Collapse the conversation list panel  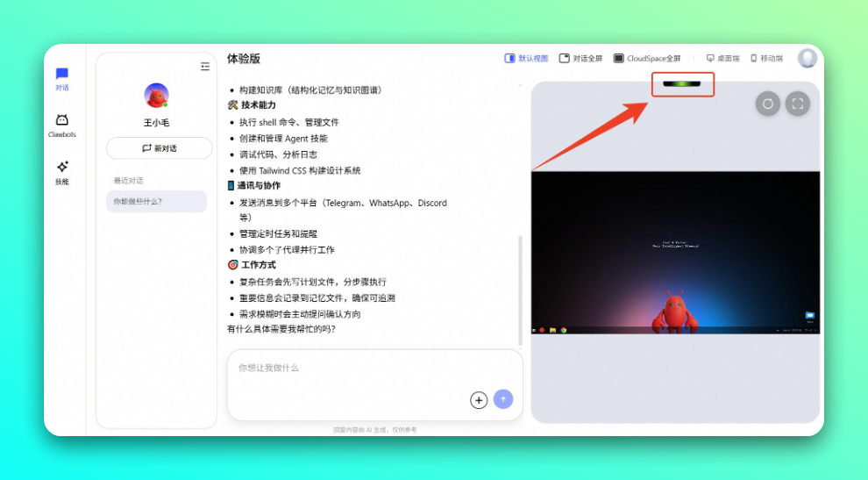coord(205,67)
